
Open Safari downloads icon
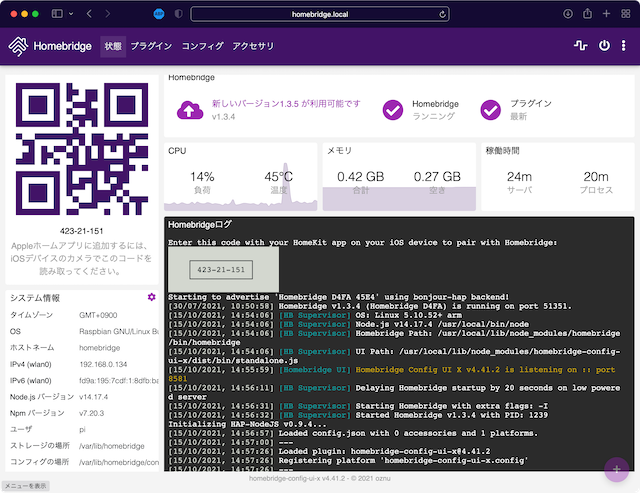pos(567,14)
